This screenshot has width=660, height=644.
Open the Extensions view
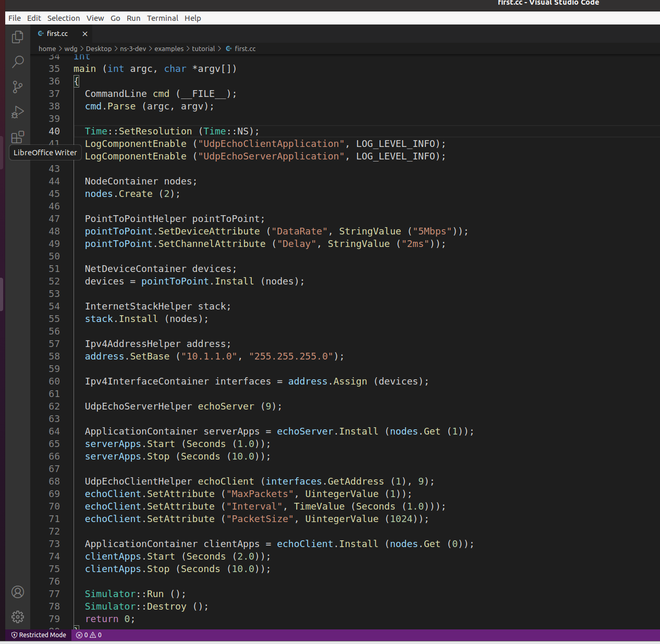point(18,137)
